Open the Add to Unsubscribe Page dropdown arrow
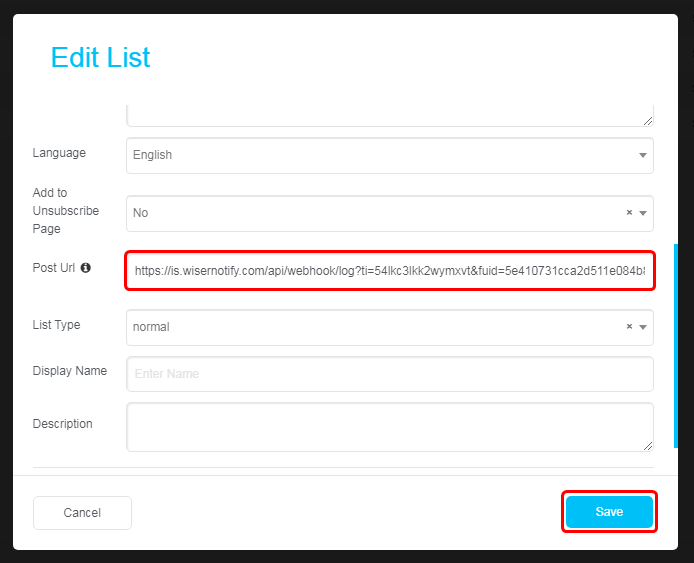694x563 pixels. (643, 213)
